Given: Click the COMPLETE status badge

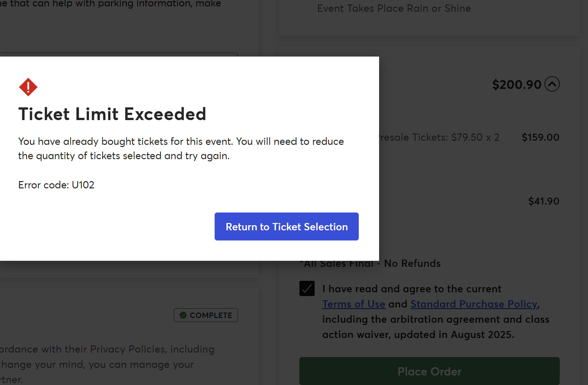Looking at the screenshot, I should 206,315.
